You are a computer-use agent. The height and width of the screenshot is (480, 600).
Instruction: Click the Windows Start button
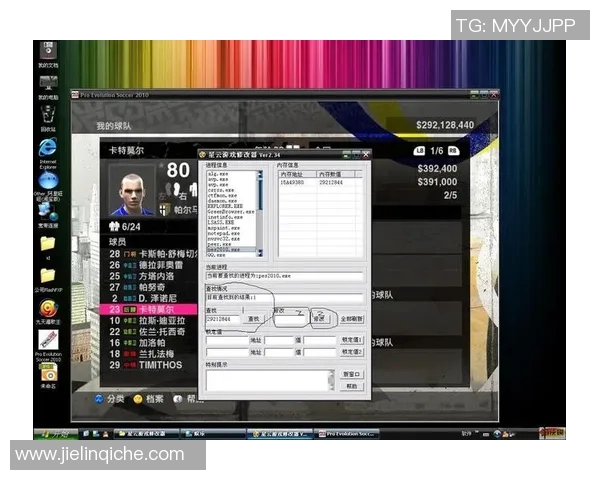(51, 434)
